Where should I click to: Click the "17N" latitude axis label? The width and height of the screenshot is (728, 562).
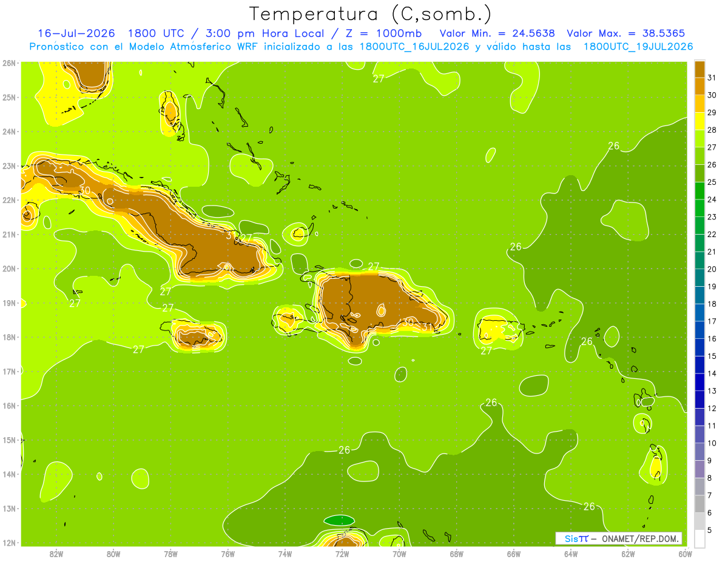(x=8, y=371)
